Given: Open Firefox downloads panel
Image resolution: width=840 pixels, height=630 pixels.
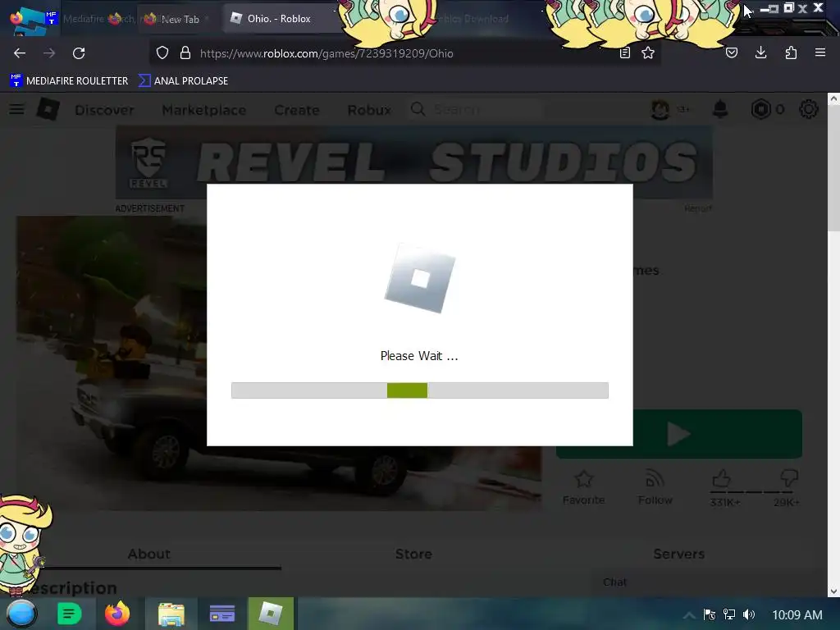Looking at the screenshot, I should pos(760,53).
